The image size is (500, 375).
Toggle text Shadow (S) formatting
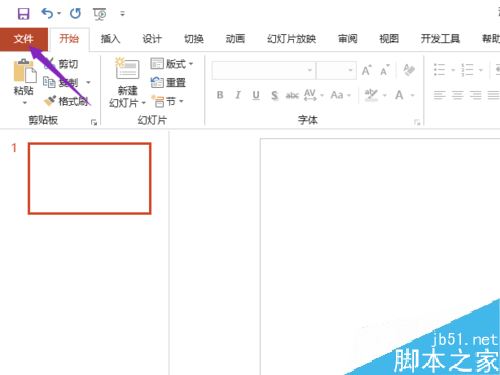(274, 96)
